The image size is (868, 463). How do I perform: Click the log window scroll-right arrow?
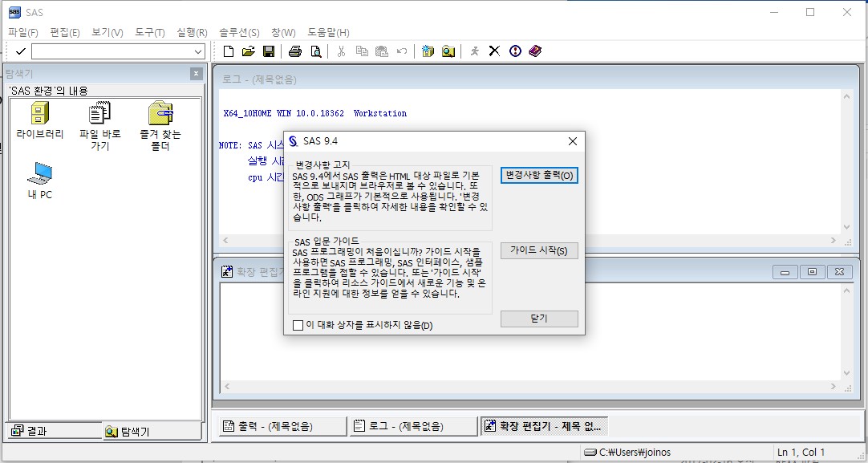pyautogui.click(x=834, y=241)
